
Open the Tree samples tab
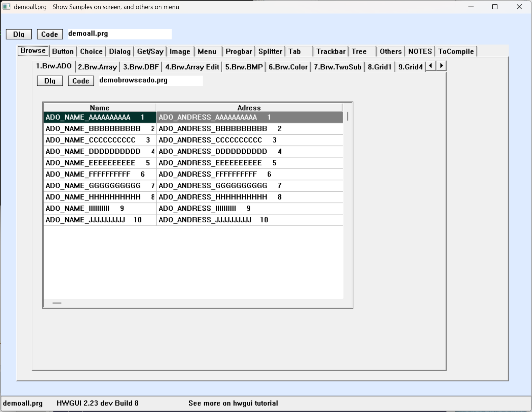click(359, 51)
